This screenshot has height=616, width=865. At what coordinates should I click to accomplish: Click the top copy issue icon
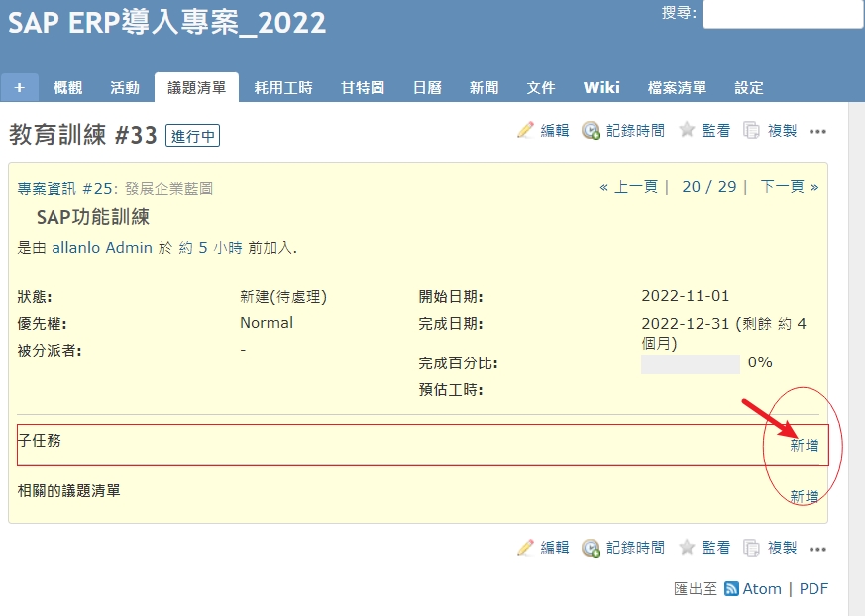click(x=753, y=131)
